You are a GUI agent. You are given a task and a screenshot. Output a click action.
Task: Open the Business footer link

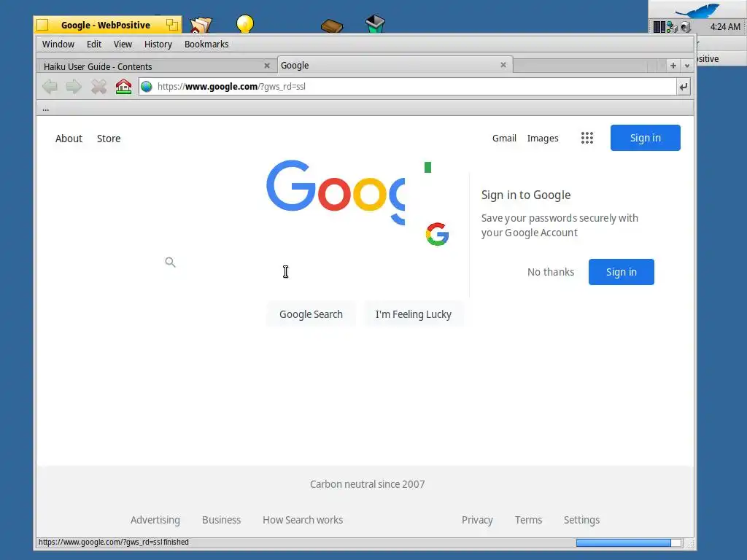[221, 520]
